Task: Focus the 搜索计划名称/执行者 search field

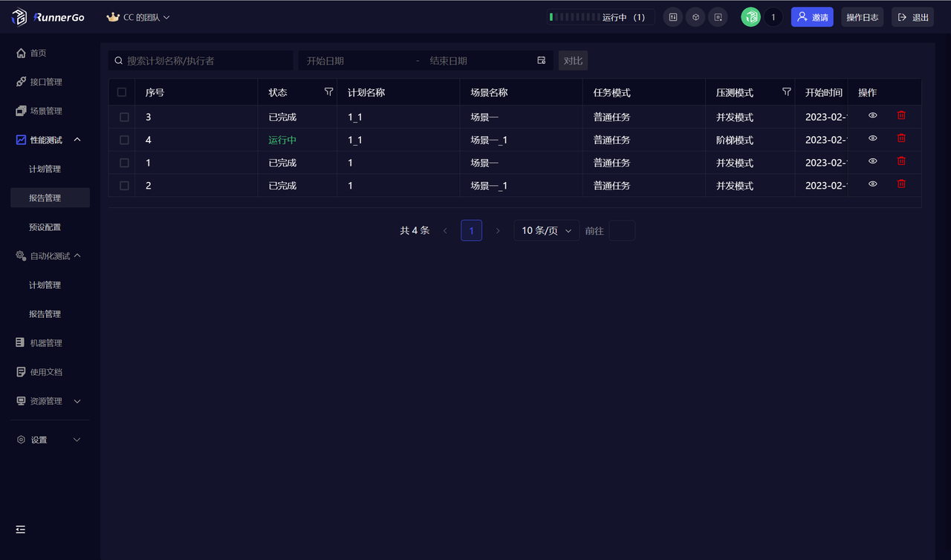Action: pyautogui.click(x=201, y=60)
